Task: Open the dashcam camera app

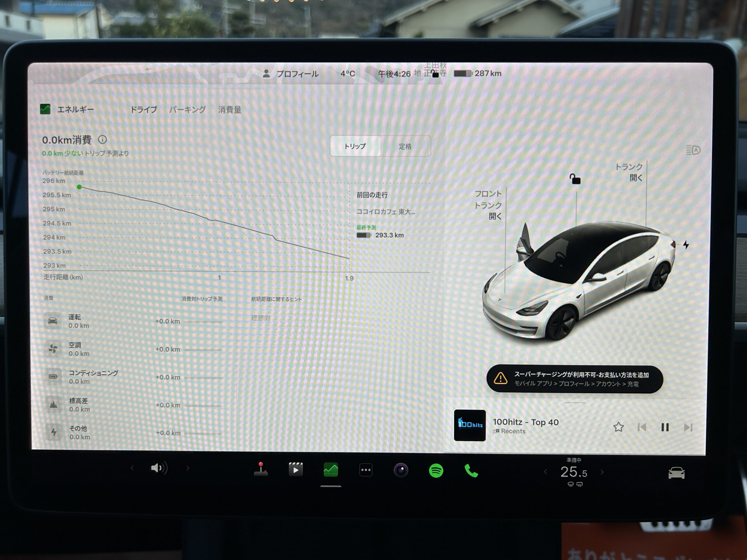Action: [401, 470]
